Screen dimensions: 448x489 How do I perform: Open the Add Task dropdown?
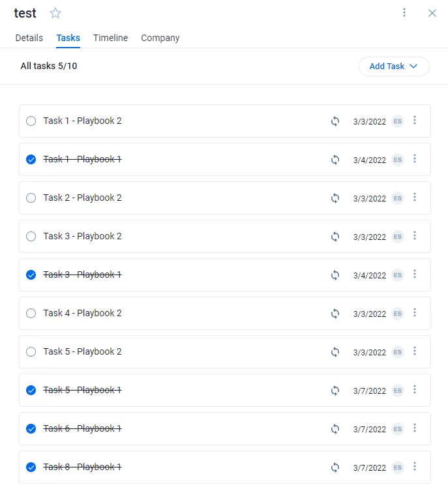(394, 66)
